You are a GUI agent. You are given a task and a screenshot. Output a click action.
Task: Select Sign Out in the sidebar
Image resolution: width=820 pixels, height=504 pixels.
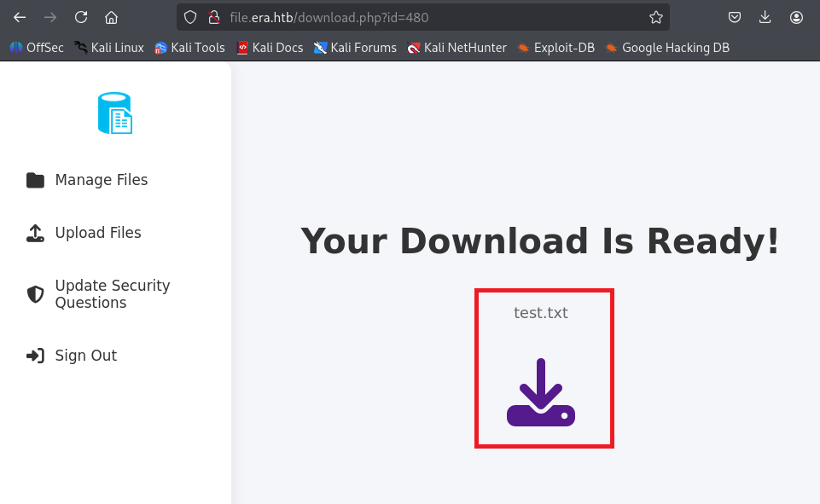(85, 356)
